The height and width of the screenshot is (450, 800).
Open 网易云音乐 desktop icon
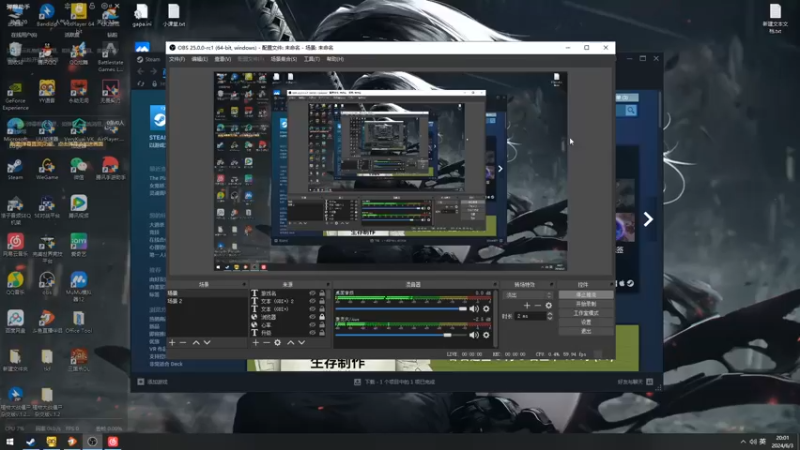pyautogui.click(x=15, y=245)
